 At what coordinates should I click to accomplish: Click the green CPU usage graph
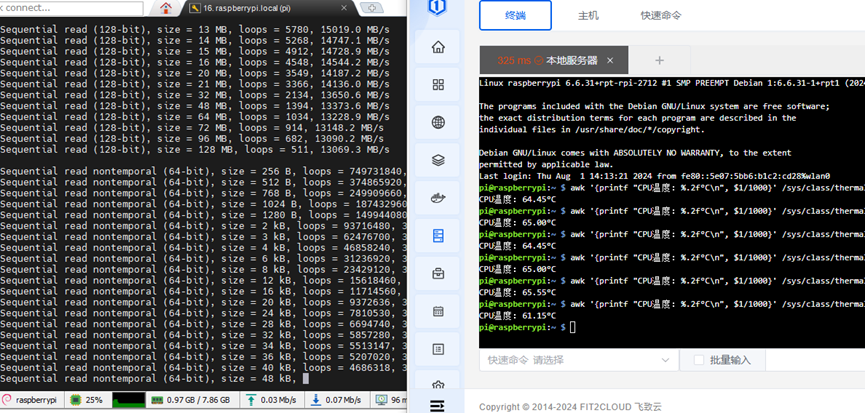click(129, 400)
